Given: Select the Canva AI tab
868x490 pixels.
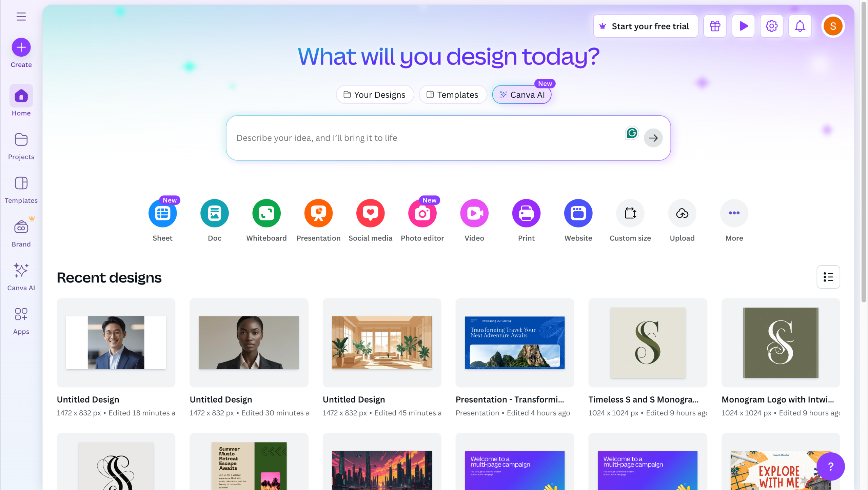Looking at the screenshot, I should [x=522, y=95].
